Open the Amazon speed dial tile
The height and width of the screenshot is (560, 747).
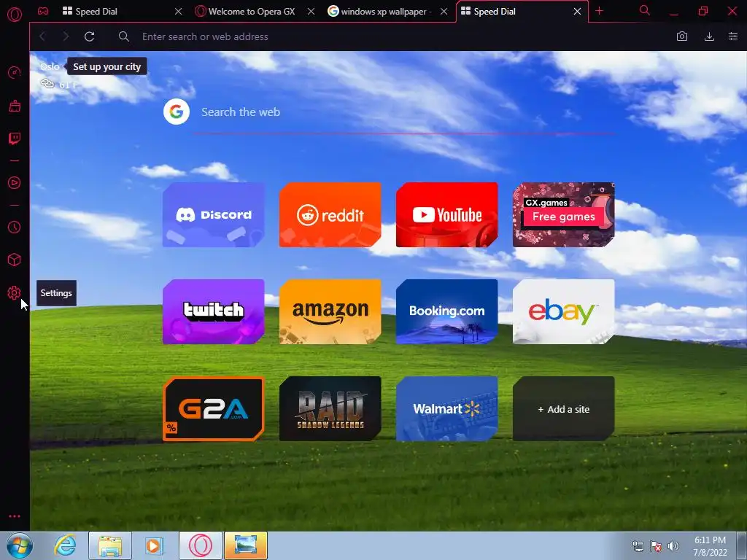[x=330, y=311]
